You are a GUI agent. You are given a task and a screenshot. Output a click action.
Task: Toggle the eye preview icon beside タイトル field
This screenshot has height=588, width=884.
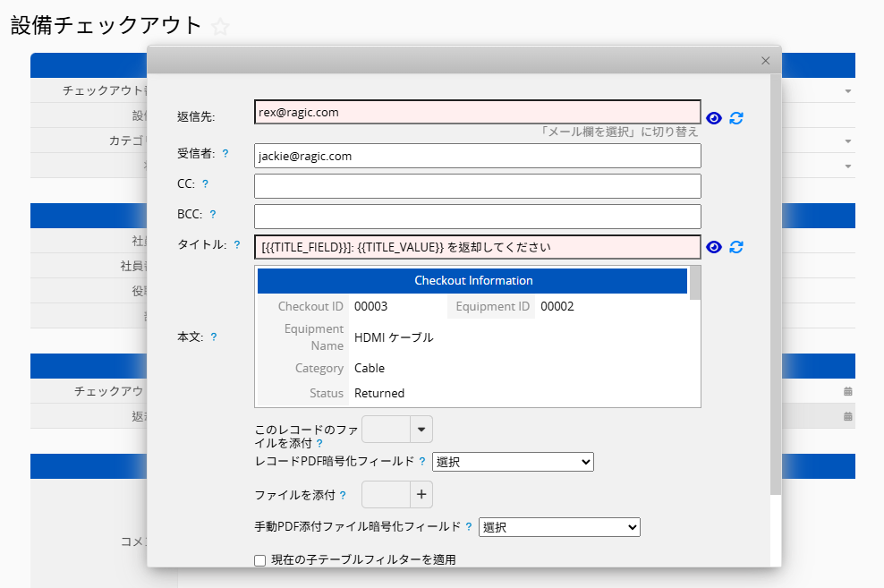(713, 247)
